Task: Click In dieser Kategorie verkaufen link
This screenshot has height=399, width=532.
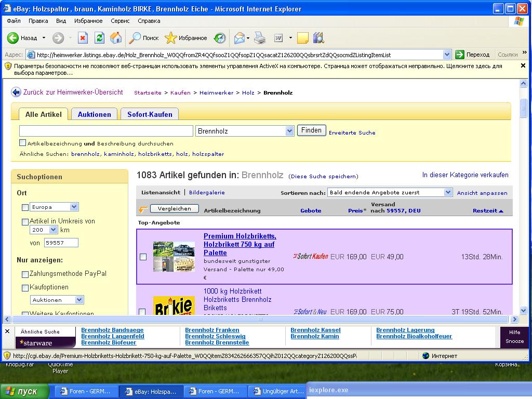Action: 465,175
